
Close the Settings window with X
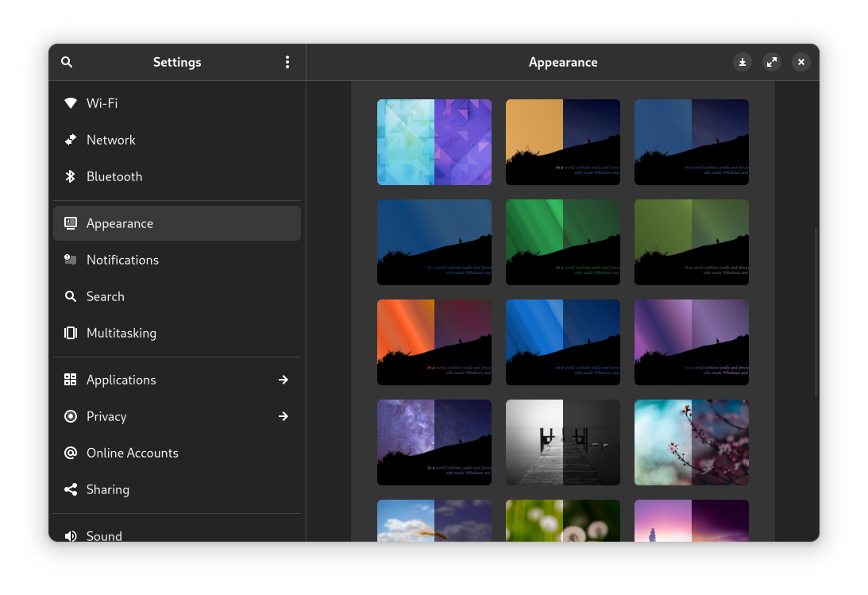point(801,62)
